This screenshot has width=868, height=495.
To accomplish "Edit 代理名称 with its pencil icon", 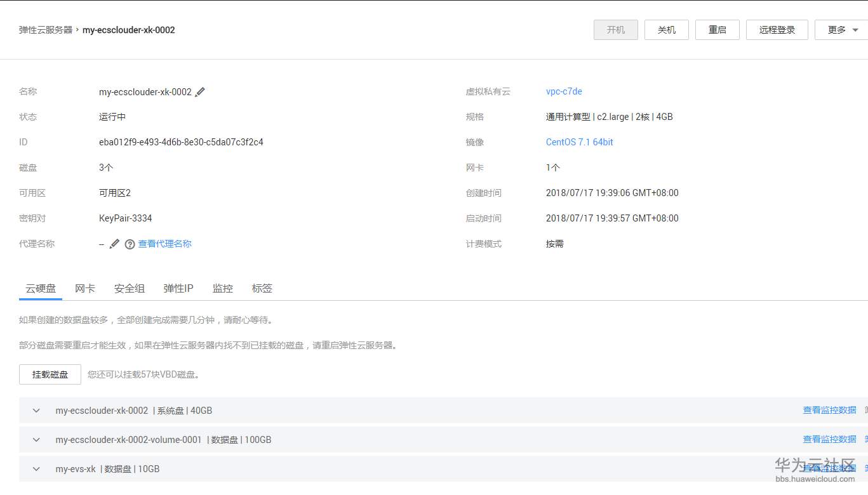I will click(x=114, y=244).
